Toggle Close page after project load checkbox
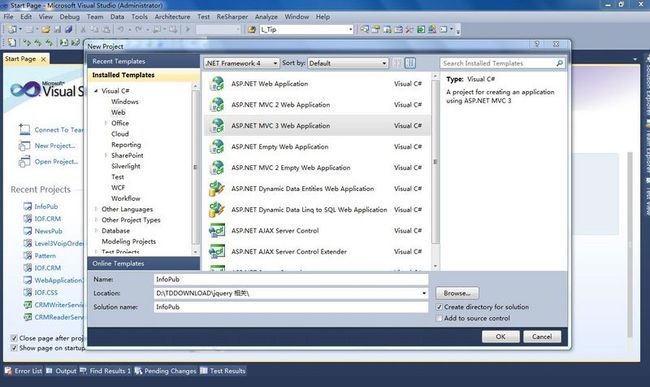Viewport: 650px width, 387px height. tap(14, 338)
